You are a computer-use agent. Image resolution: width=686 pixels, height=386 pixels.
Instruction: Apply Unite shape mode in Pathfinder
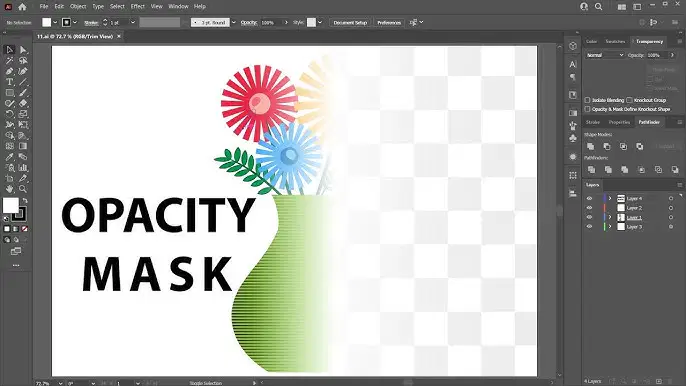[x=591, y=146]
